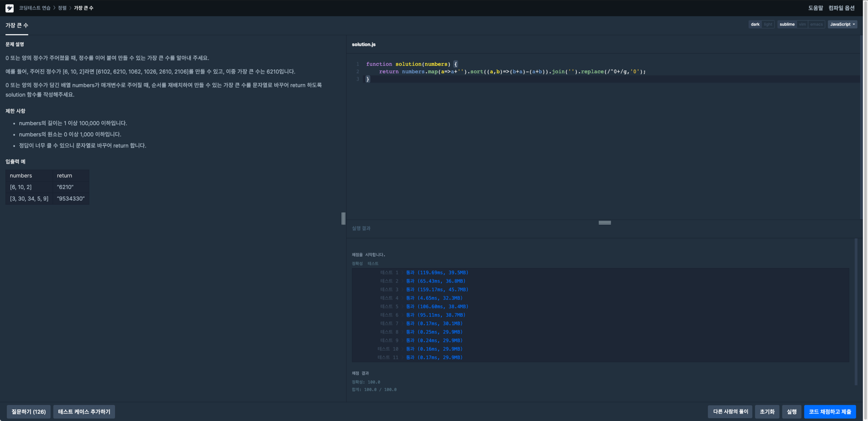Click the 채점 결과 heading
This screenshot has height=421, width=868.
point(360,374)
